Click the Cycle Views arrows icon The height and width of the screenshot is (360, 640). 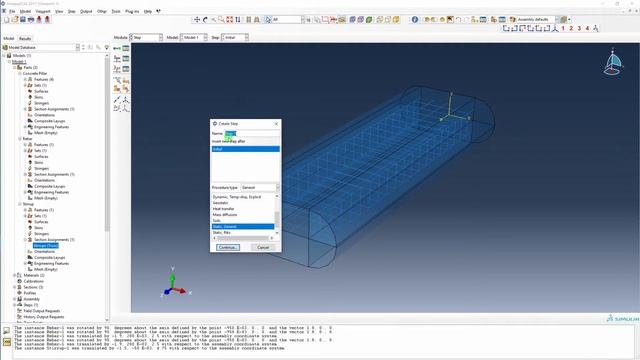(x=238, y=19)
